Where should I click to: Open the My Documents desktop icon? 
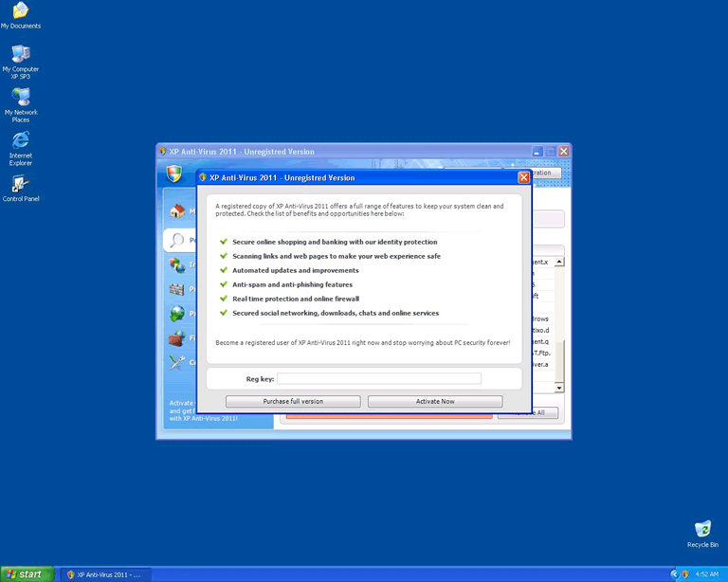[x=20, y=12]
